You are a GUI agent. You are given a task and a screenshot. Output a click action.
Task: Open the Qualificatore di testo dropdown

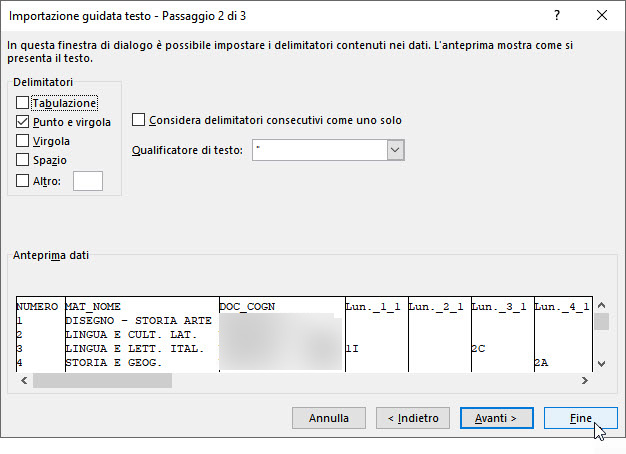click(x=395, y=150)
